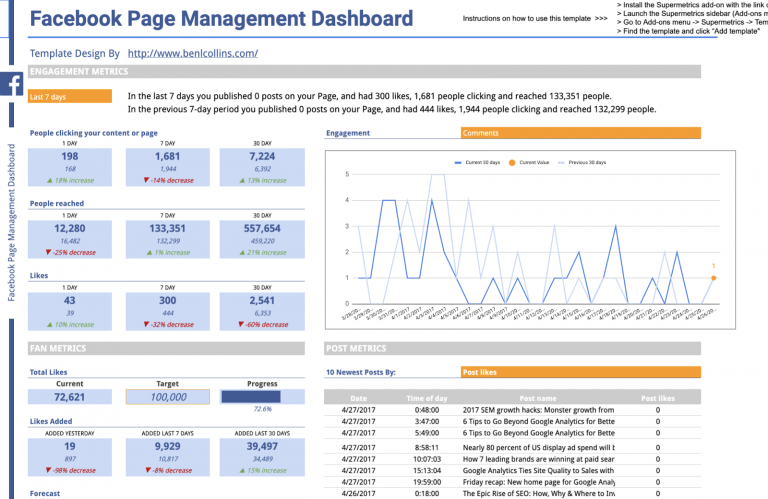
Task: Click the 2017 SEM growth hacks post name
Action: (x=538, y=410)
